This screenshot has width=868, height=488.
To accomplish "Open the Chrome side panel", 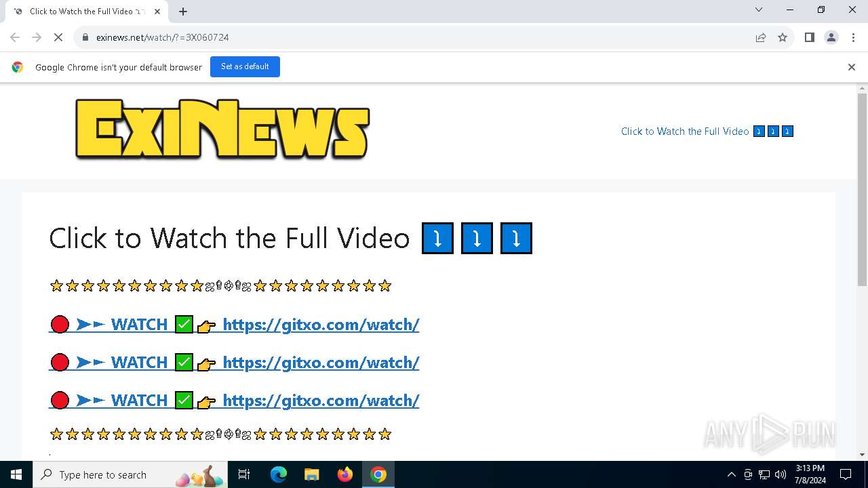I will (x=810, y=37).
